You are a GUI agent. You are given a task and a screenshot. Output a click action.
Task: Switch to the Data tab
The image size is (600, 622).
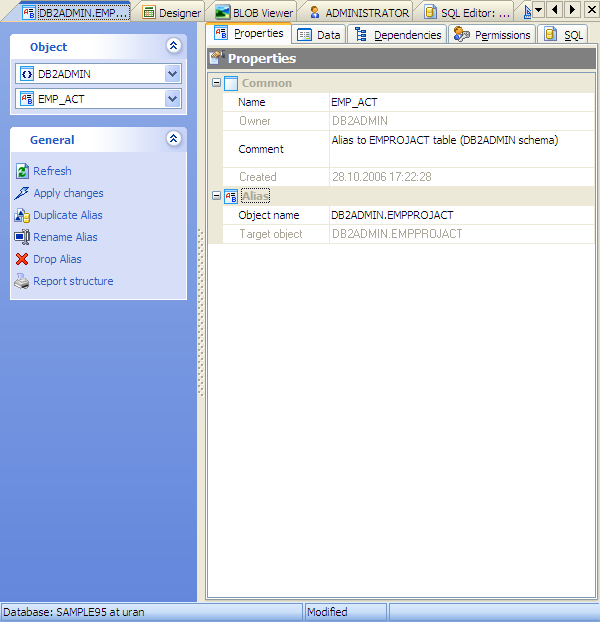point(319,35)
